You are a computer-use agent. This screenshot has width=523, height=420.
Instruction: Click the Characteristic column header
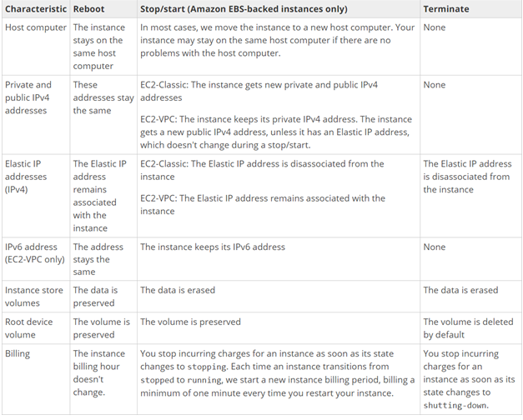tap(36, 9)
